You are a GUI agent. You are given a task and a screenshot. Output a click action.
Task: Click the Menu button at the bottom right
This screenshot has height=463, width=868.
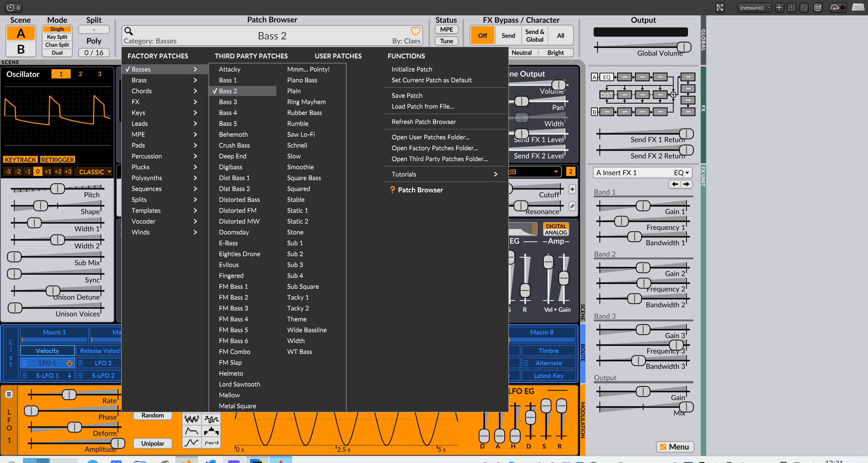tap(674, 447)
